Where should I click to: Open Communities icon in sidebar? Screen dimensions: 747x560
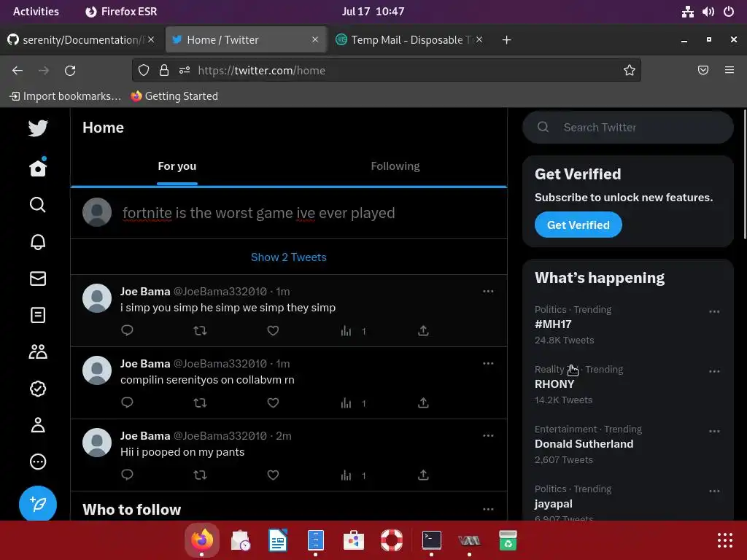38,352
